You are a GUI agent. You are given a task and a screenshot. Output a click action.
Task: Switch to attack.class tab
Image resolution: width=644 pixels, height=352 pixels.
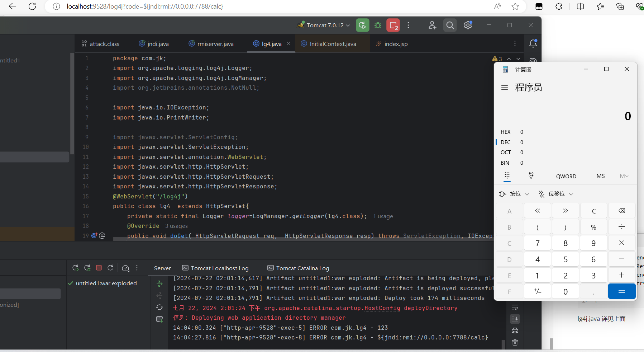[x=101, y=44]
